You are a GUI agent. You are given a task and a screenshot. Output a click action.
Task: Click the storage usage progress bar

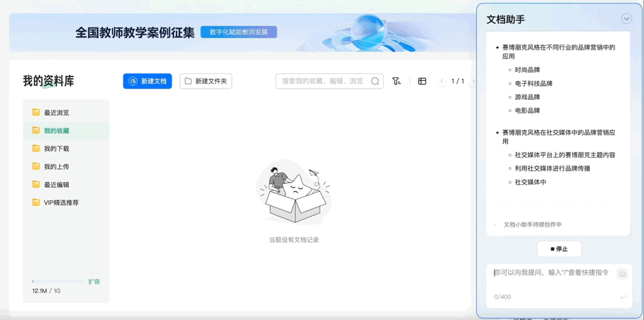click(x=58, y=281)
